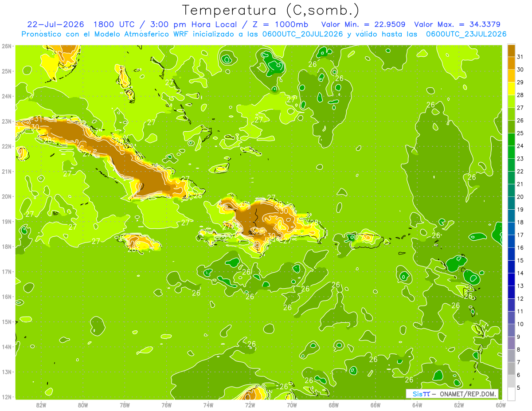Click the "66W" longitude axis label
Screen dimensions: 532x411
click(x=375, y=405)
